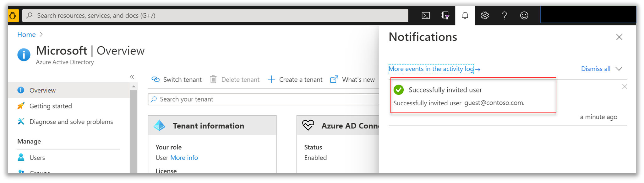Click the Azure Active Directory subtitle
Image resolution: width=644 pixels, height=183 pixels.
[x=65, y=62]
